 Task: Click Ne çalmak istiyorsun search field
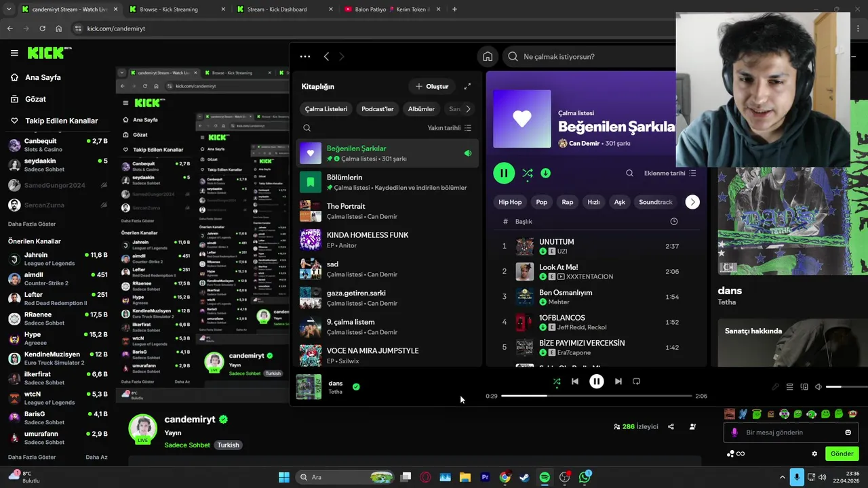click(589, 57)
